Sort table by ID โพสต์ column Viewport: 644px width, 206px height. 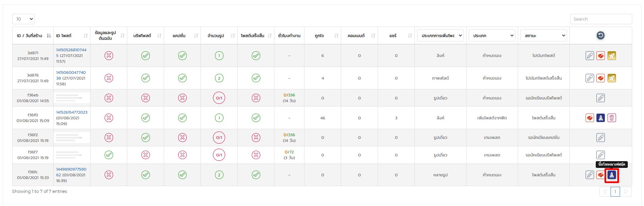tap(72, 35)
